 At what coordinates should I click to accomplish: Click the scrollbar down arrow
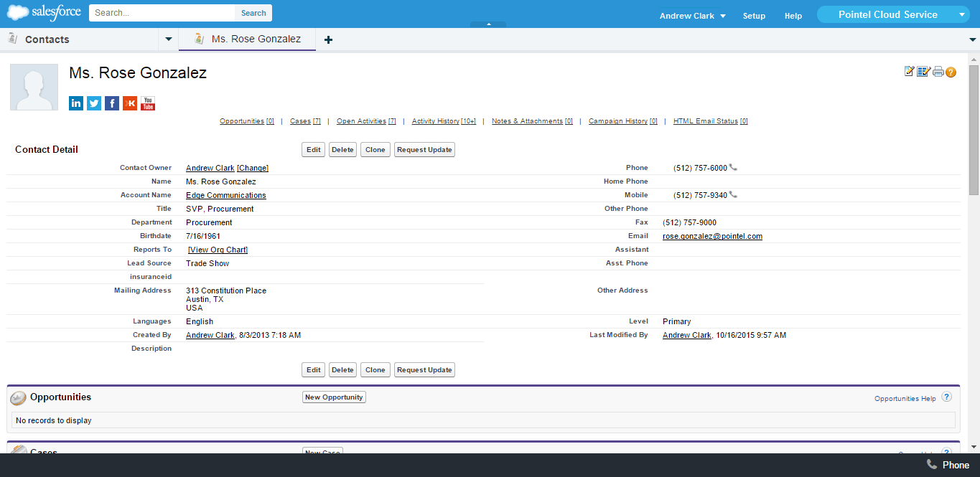(974, 447)
